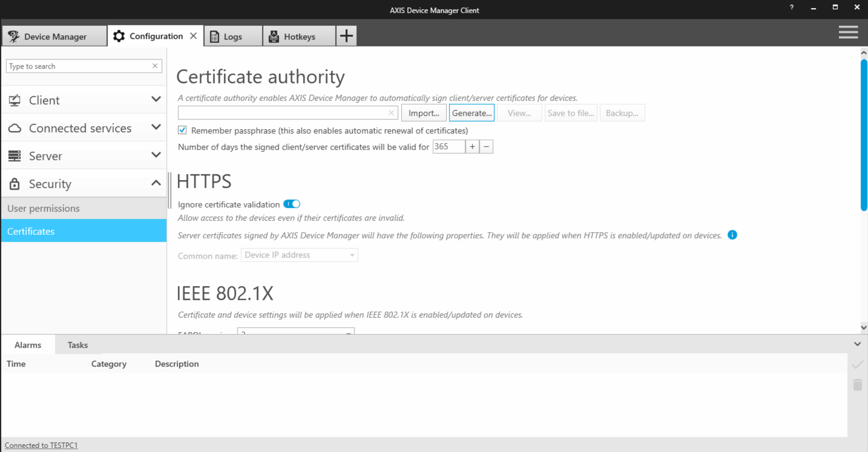Uncheck Remember passphrase
868x452 pixels.
click(182, 130)
